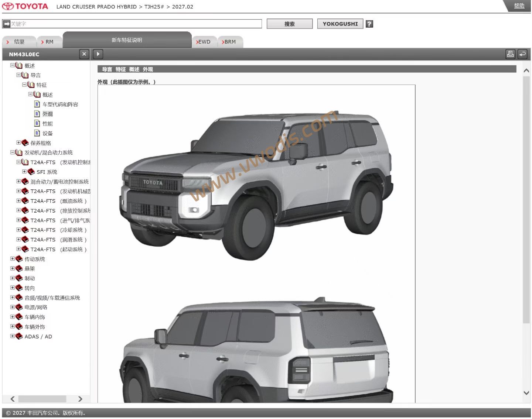
Task: Click the return arrow icon in the toolbar
Action: [x=522, y=54]
